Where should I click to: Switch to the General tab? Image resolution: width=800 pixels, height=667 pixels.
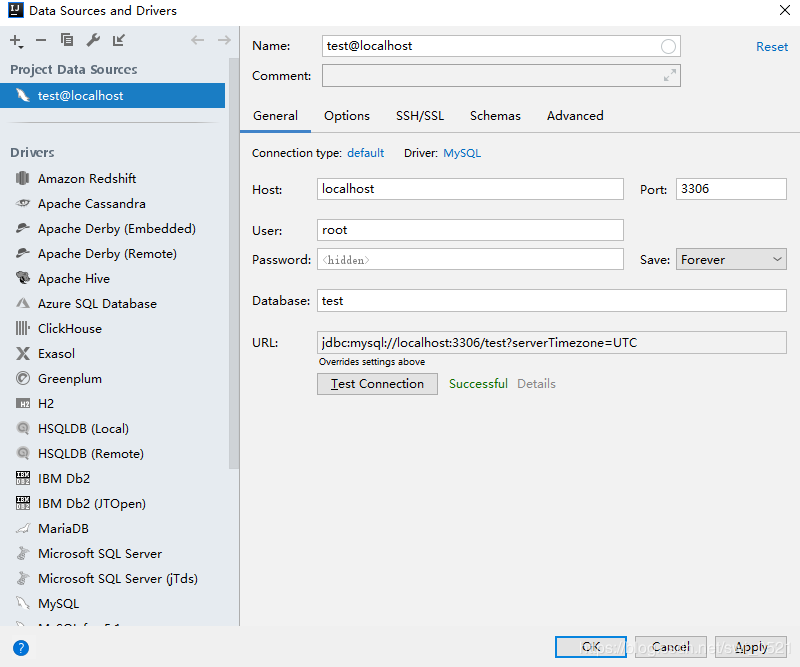click(x=276, y=116)
